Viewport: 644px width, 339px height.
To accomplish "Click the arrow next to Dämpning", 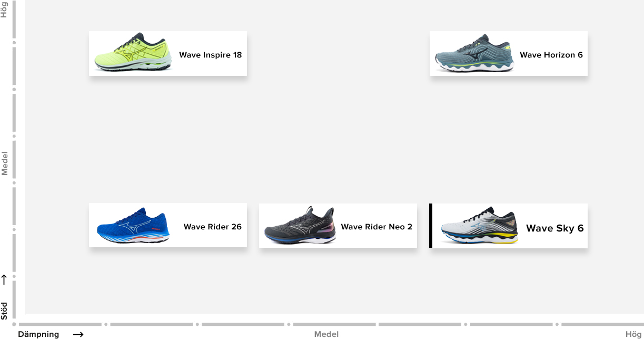I will pyautogui.click(x=78, y=334).
